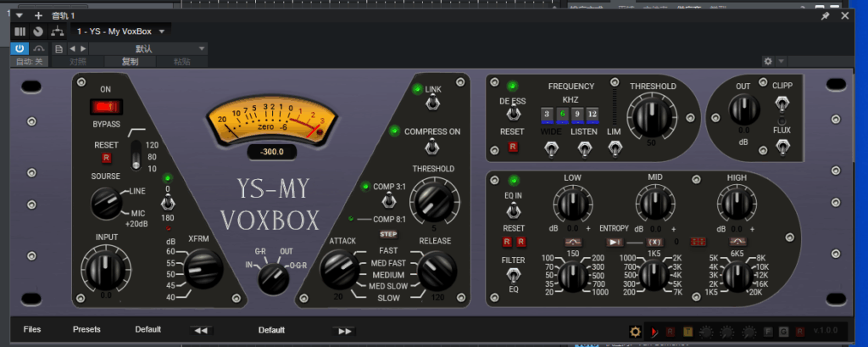Viewport: 868px width, 347px height.
Task: Click the high-pass filter 120/80/10 slider
Action: click(x=136, y=155)
